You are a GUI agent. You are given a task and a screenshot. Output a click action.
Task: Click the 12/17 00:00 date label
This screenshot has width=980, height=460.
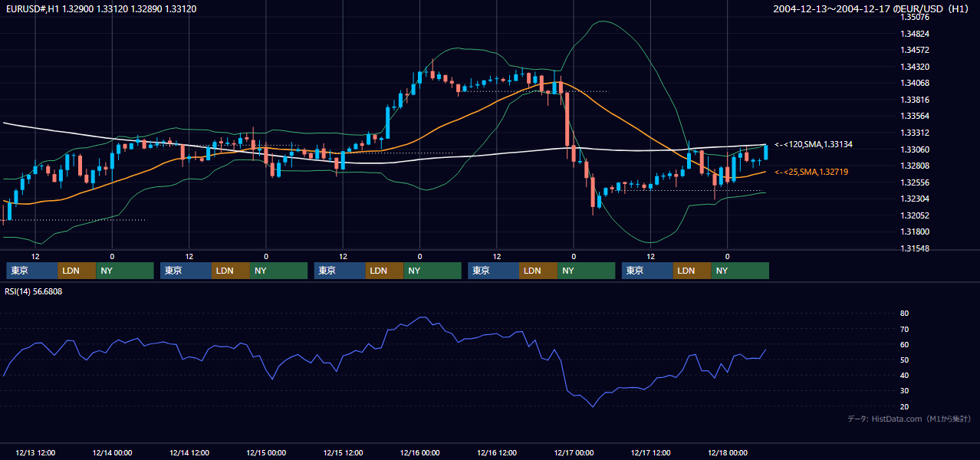pyautogui.click(x=574, y=452)
